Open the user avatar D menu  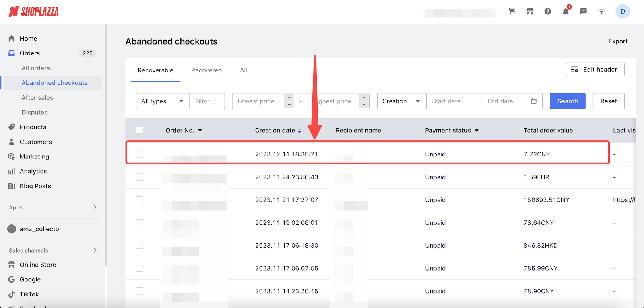[623, 12]
